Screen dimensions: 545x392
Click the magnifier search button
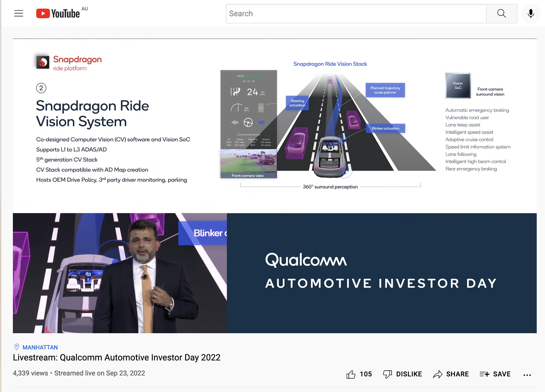[502, 13]
